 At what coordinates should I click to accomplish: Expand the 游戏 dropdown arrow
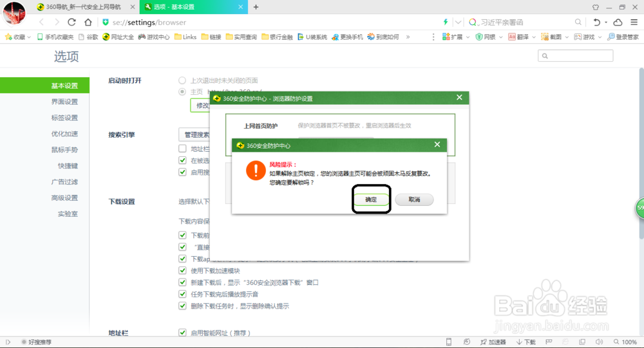600,37
